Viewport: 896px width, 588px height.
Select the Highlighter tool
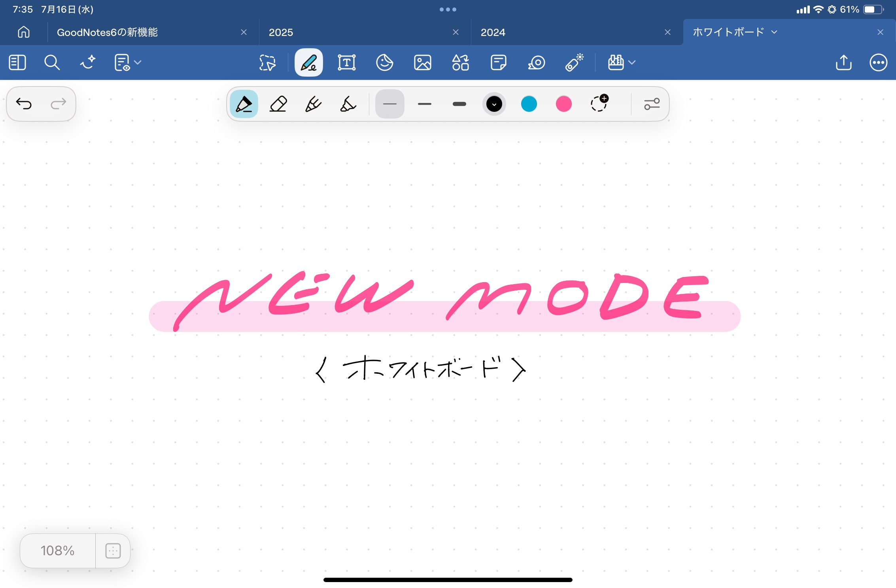pos(348,104)
